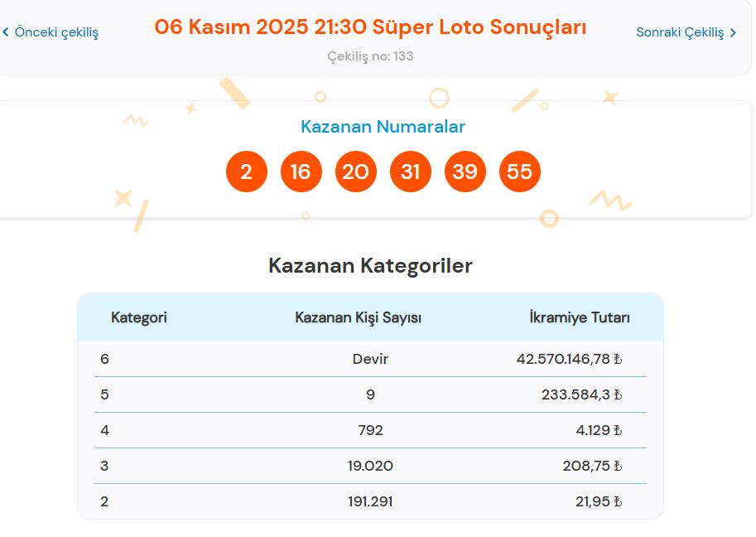Select the last number ball 55

(x=521, y=171)
